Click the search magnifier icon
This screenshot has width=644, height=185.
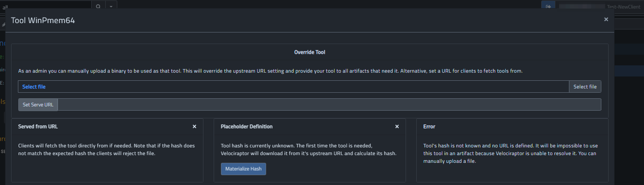click(x=98, y=6)
